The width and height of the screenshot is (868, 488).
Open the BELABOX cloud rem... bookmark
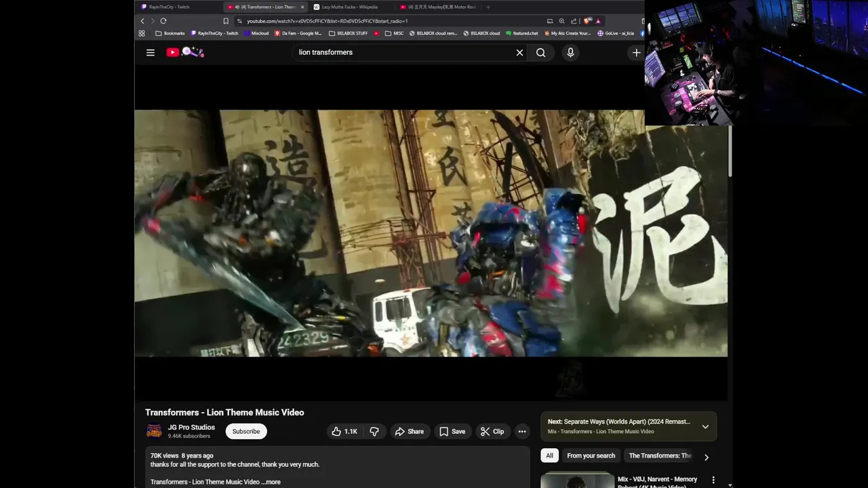433,33
